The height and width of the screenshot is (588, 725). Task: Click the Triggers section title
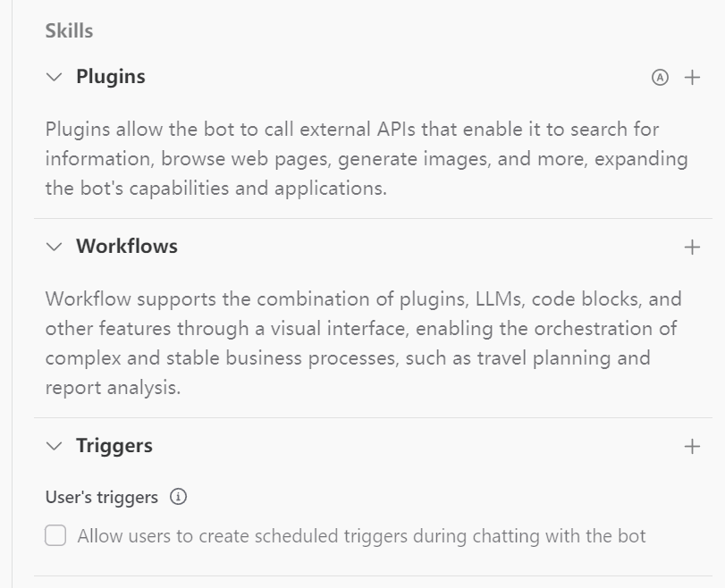[114, 446]
